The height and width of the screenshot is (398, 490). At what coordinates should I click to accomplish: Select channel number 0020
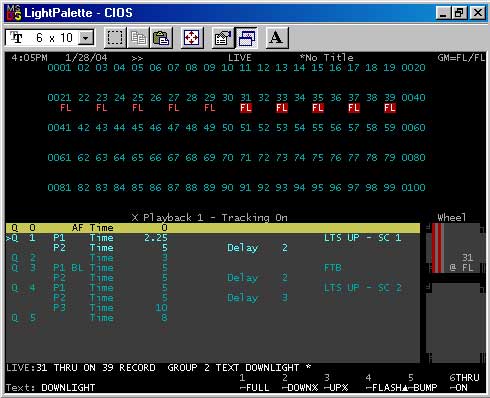413,68
